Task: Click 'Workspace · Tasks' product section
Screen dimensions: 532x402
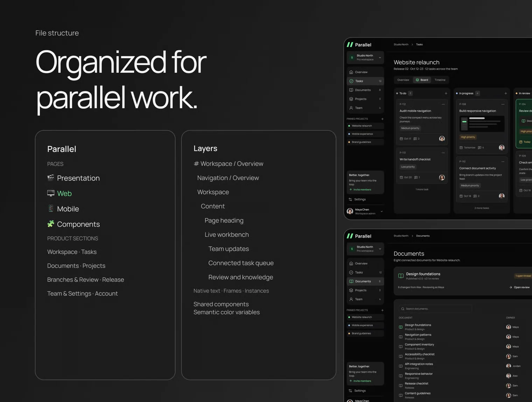Action: 72,252
